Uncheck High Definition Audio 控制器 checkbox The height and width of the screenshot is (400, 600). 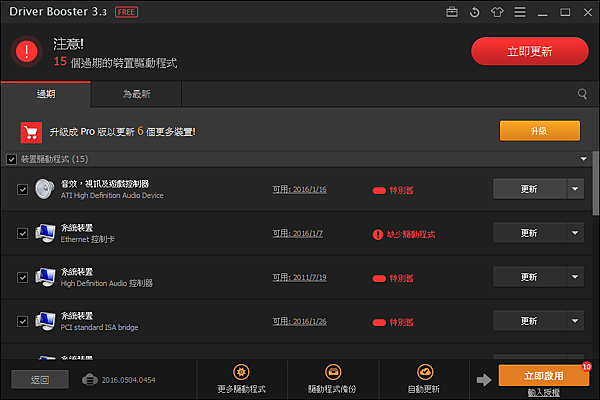(x=23, y=278)
